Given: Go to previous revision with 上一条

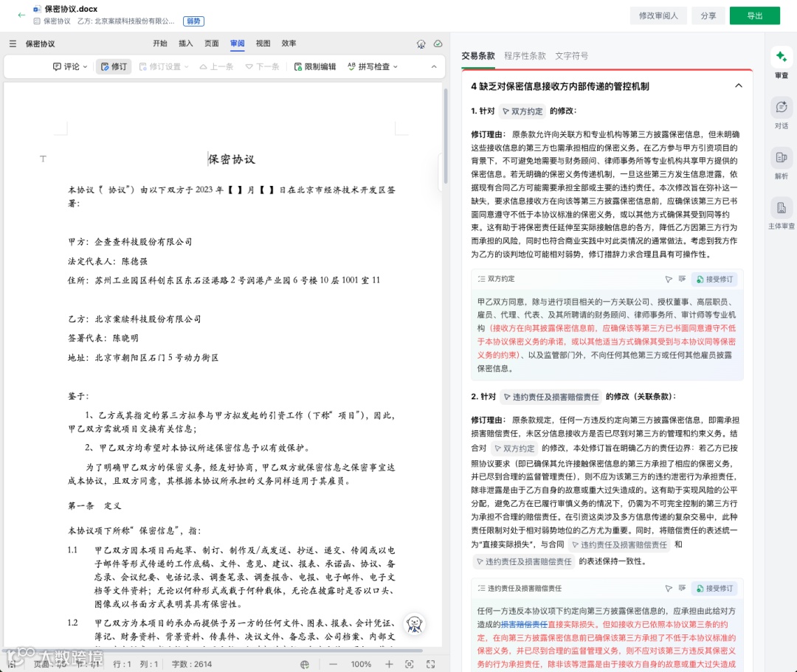Looking at the screenshot, I should click(x=216, y=66).
